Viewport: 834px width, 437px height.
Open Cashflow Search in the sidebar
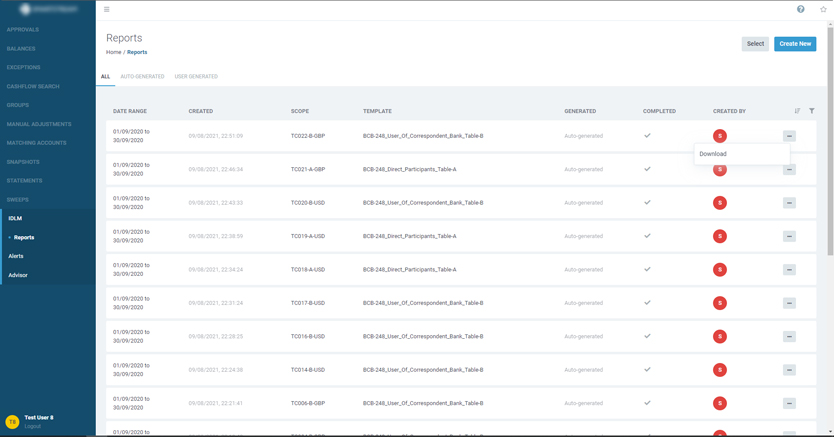(33, 86)
